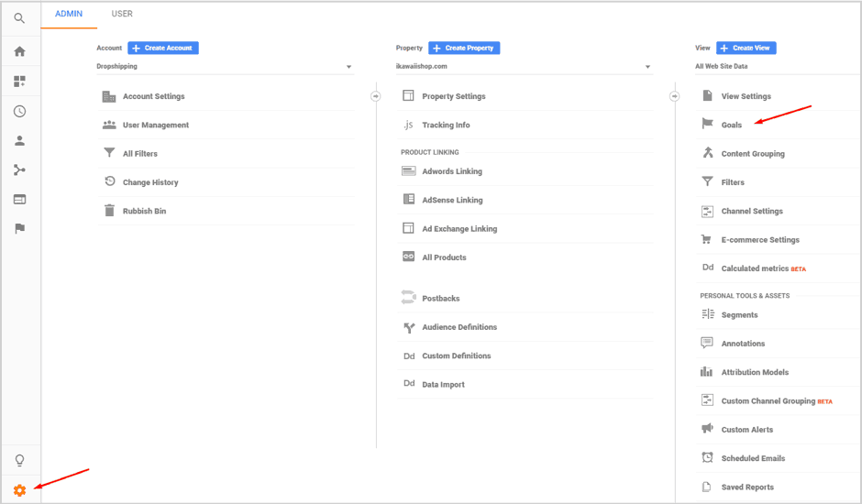Image resolution: width=862 pixels, height=504 pixels.
Task: Click the arrow circle between Account and Property
Action: tap(375, 96)
